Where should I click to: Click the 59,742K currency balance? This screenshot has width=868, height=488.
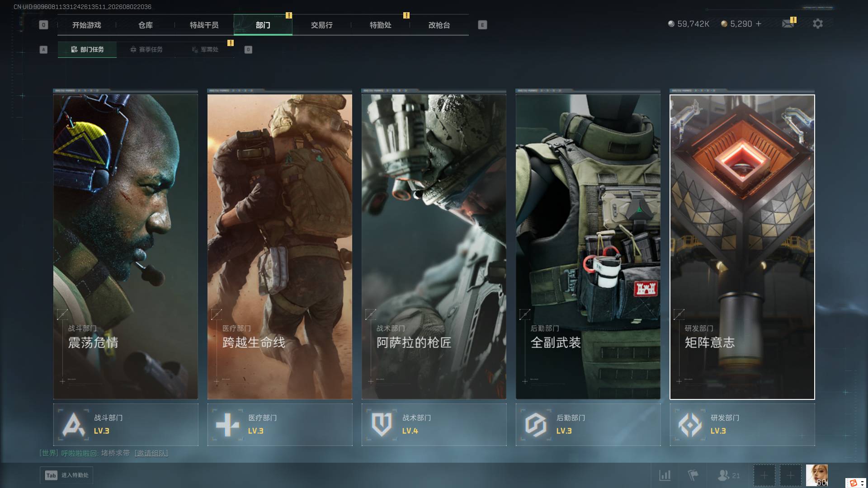(693, 24)
